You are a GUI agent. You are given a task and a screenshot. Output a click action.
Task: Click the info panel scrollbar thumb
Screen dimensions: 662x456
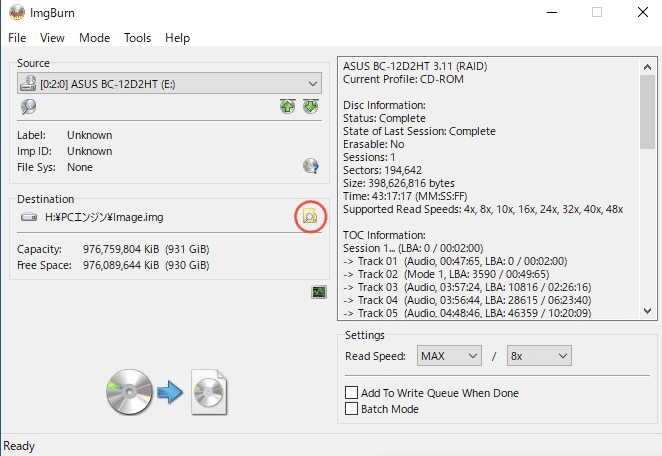click(647, 112)
